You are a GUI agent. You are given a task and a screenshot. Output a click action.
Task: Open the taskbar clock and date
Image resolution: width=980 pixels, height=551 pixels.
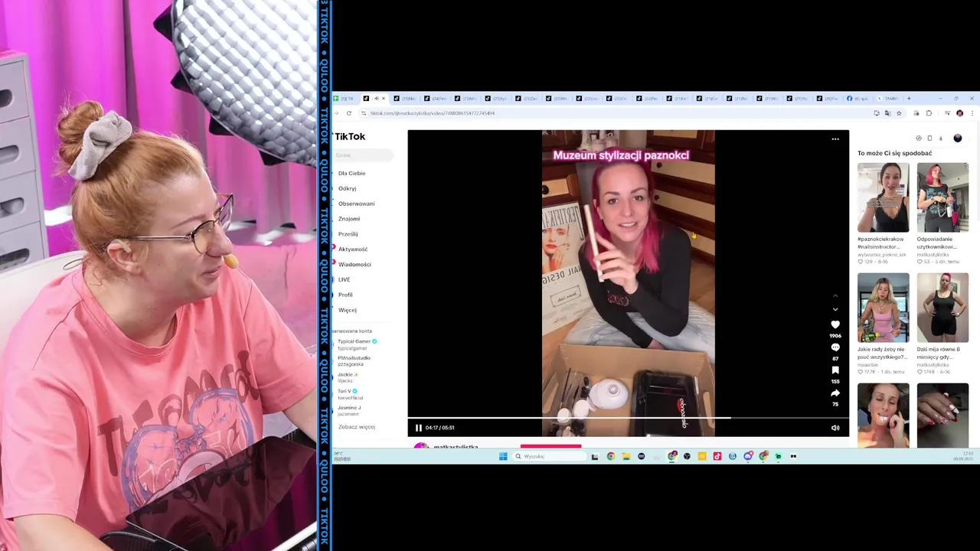pyautogui.click(x=962, y=456)
